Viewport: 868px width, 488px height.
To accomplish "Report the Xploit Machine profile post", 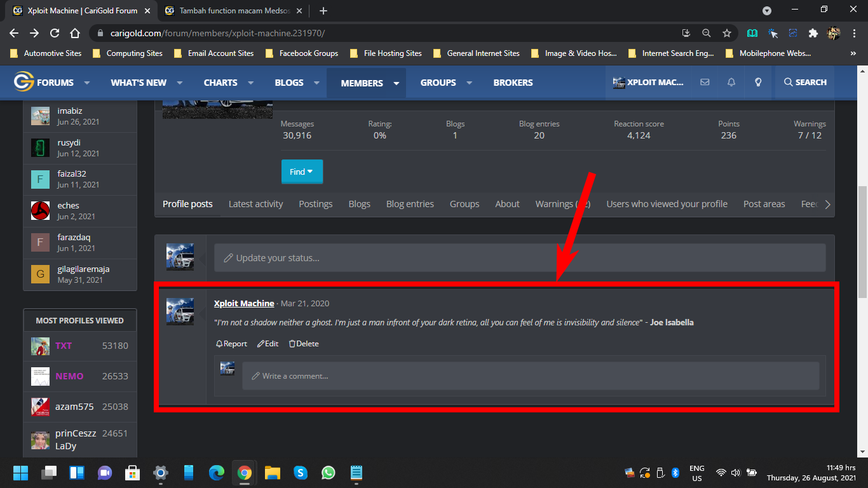I will pyautogui.click(x=231, y=344).
